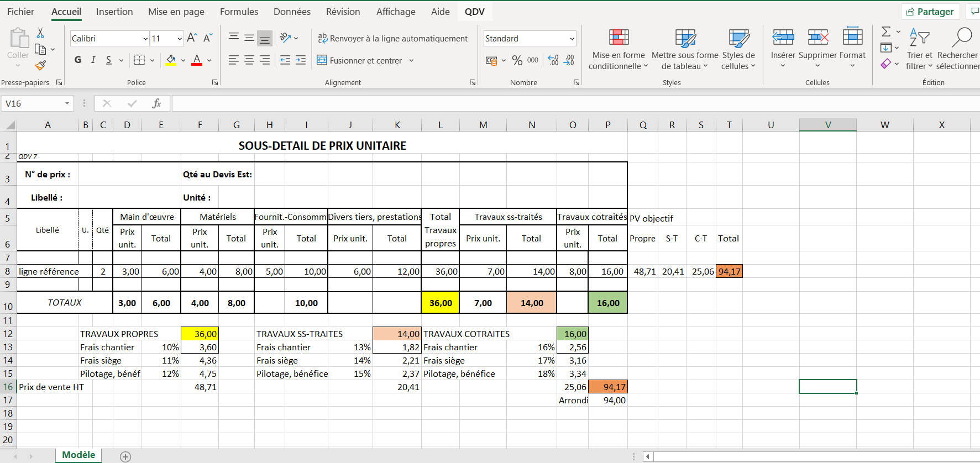
Task: Center text horizontally
Action: pyautogui.click(x=249, y=60)
